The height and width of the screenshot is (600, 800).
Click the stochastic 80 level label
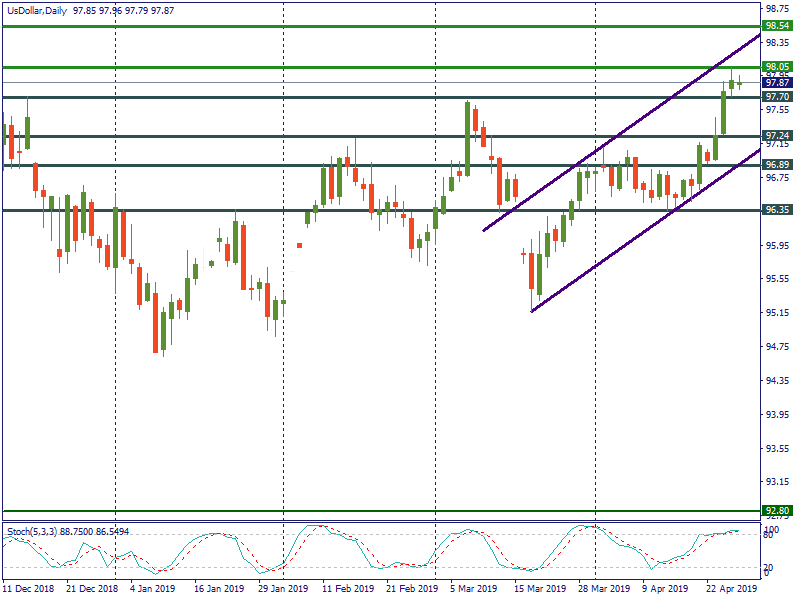pos(769,536)
